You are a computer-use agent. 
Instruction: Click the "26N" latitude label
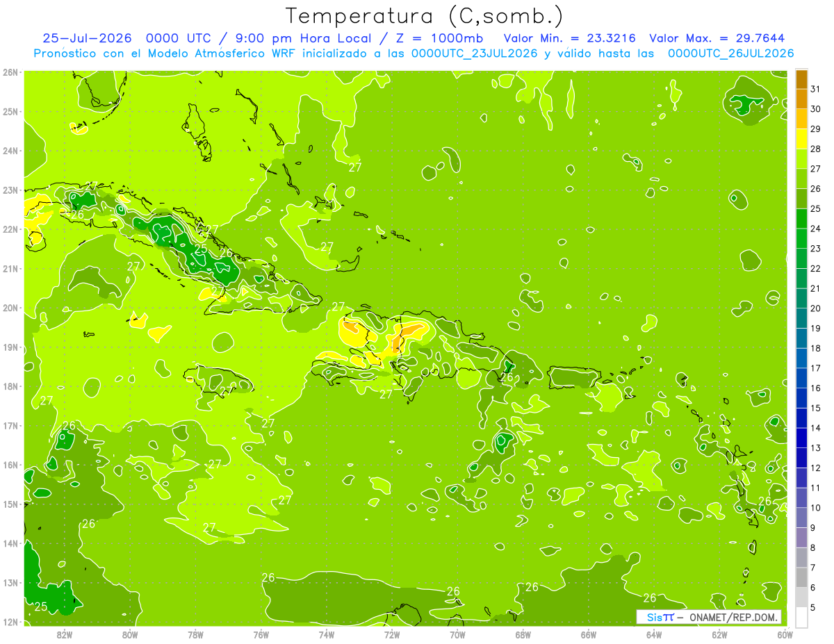(x=10, y=72)
